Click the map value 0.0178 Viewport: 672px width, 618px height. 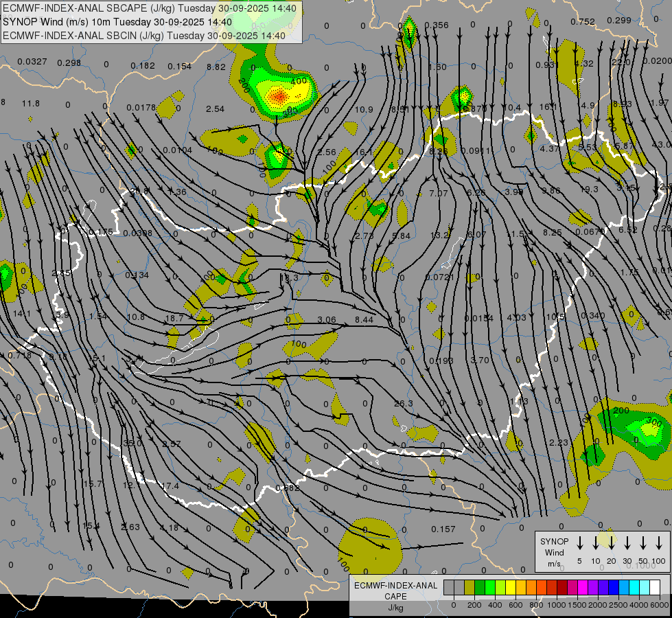click(141, 107)
